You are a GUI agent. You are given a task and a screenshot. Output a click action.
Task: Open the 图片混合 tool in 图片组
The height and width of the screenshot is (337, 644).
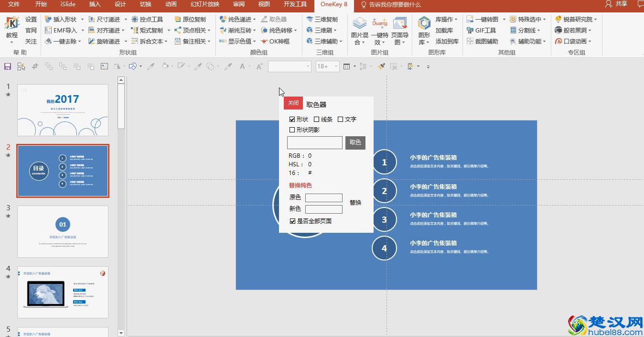point(359,30)
